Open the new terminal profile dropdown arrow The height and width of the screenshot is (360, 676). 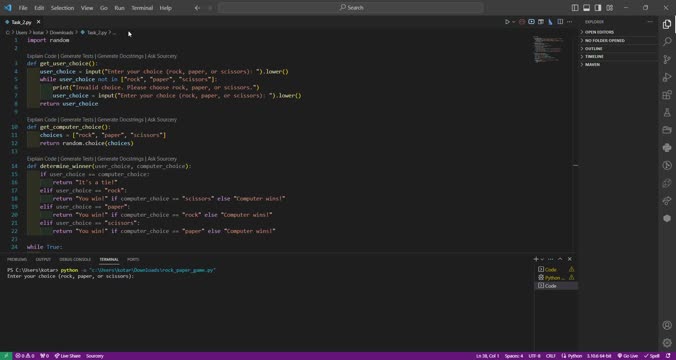click(542, 259)
